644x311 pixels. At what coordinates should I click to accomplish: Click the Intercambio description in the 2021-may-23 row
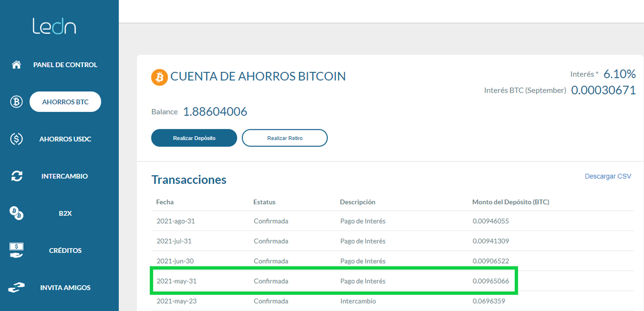point(358,301)
